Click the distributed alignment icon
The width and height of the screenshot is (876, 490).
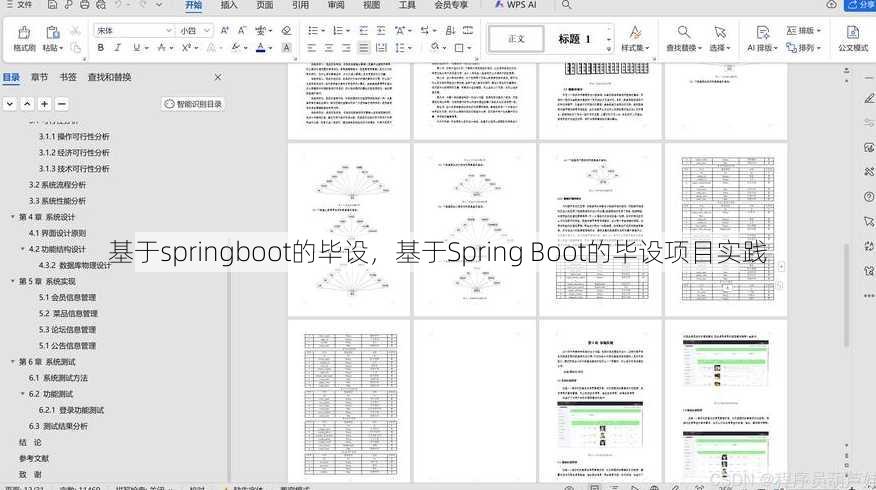point(382,48)
